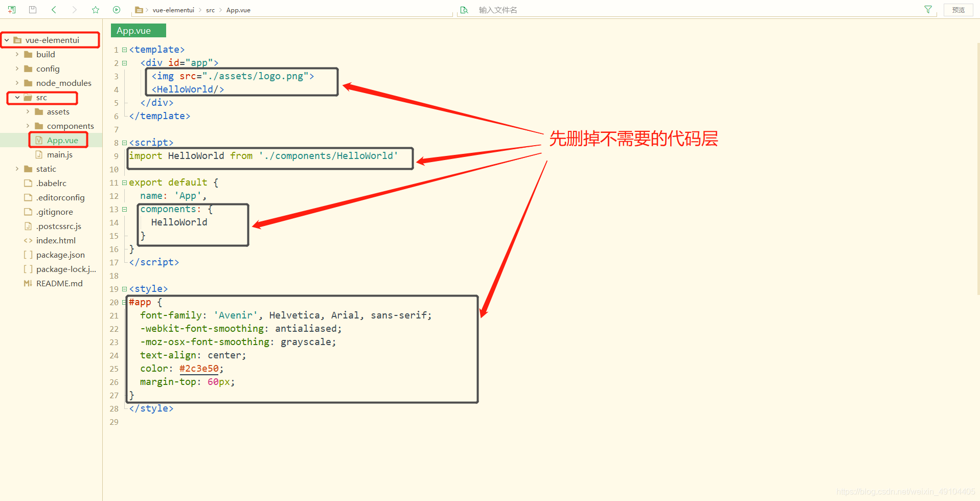Click the vue-elementui project folder icon

click(17, 40)
